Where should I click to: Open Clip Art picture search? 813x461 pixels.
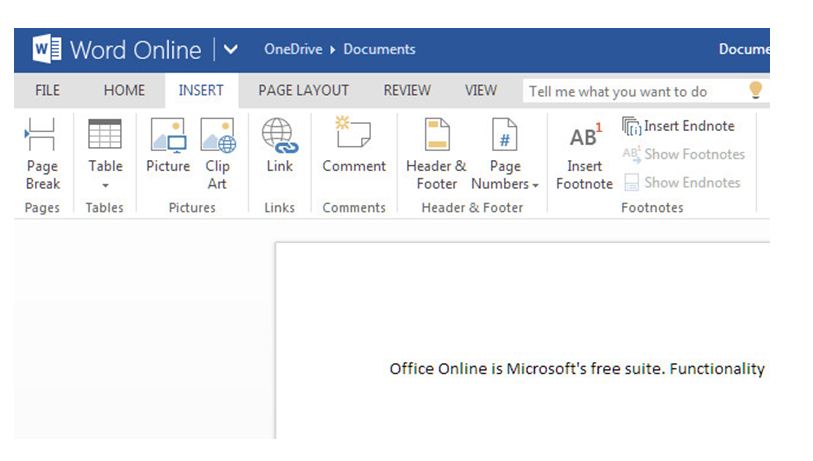218,154
